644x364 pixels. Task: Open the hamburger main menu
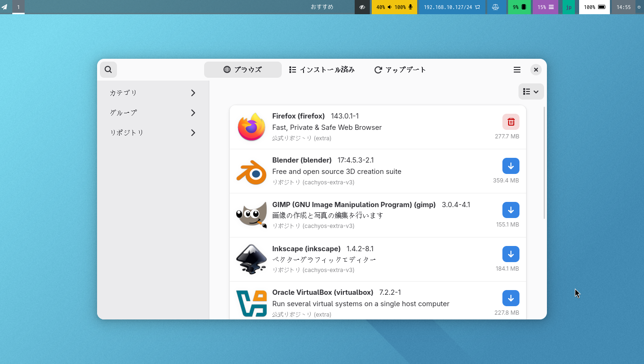pos(517,70)
